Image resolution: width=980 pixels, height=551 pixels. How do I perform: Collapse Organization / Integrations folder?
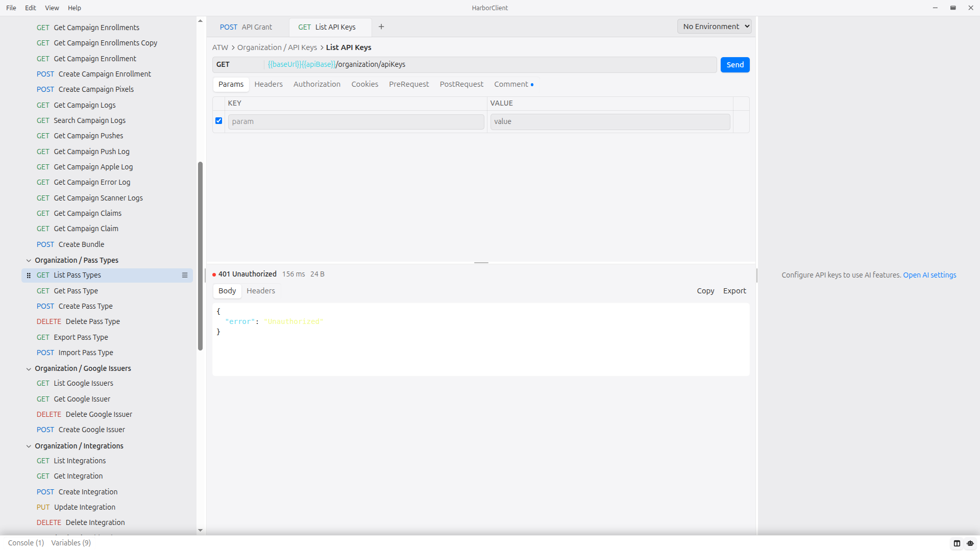[x=29, y=446]
